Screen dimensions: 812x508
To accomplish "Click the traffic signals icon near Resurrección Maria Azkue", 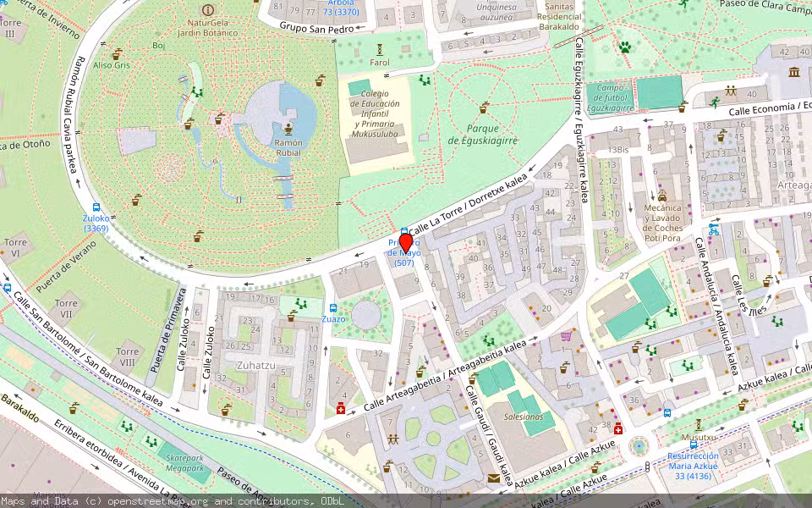I will coord(648,466).
